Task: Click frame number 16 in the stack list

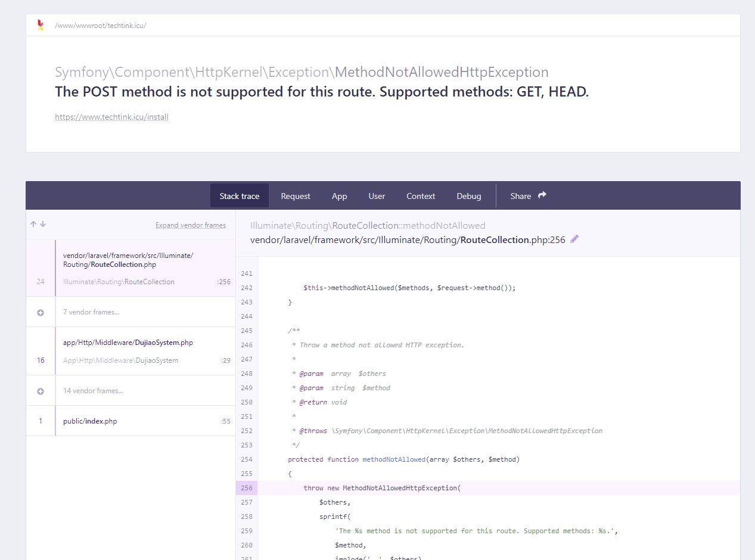Action: (x=41, y=360)
